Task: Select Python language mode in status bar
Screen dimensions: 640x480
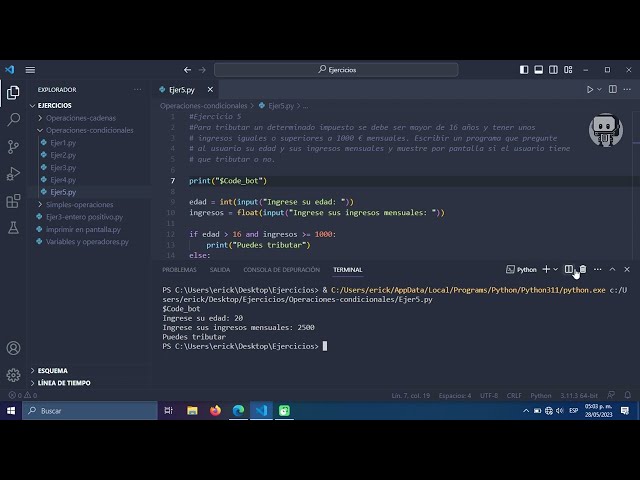Action: (540, 396)
